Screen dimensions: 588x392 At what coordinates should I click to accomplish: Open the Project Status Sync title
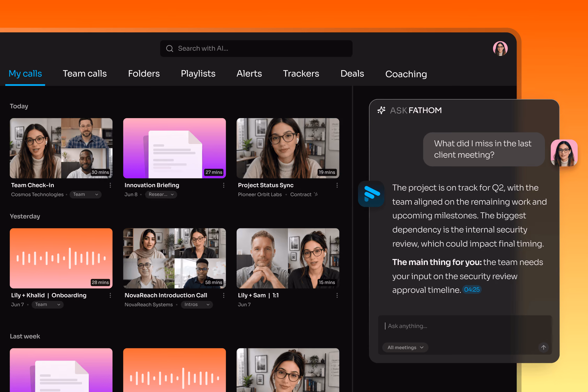click(x=266, y=185)
